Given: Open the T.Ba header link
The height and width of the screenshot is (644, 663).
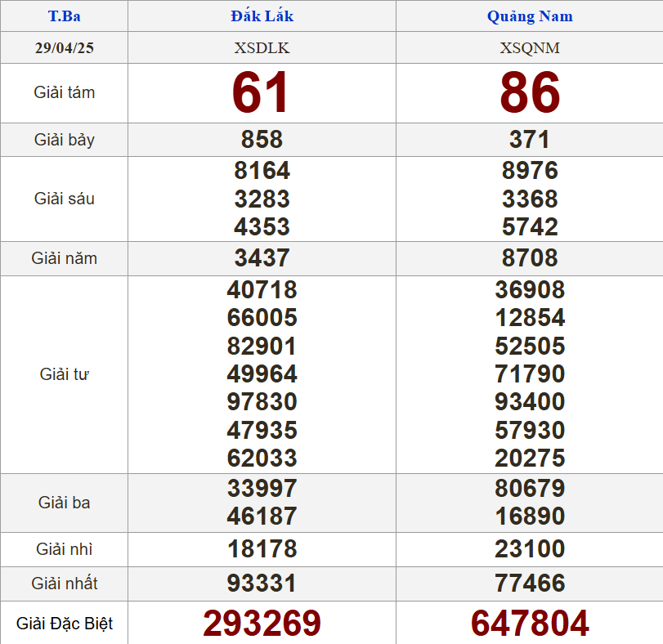Looking at the screenshot, I should (x=65, y=16).
